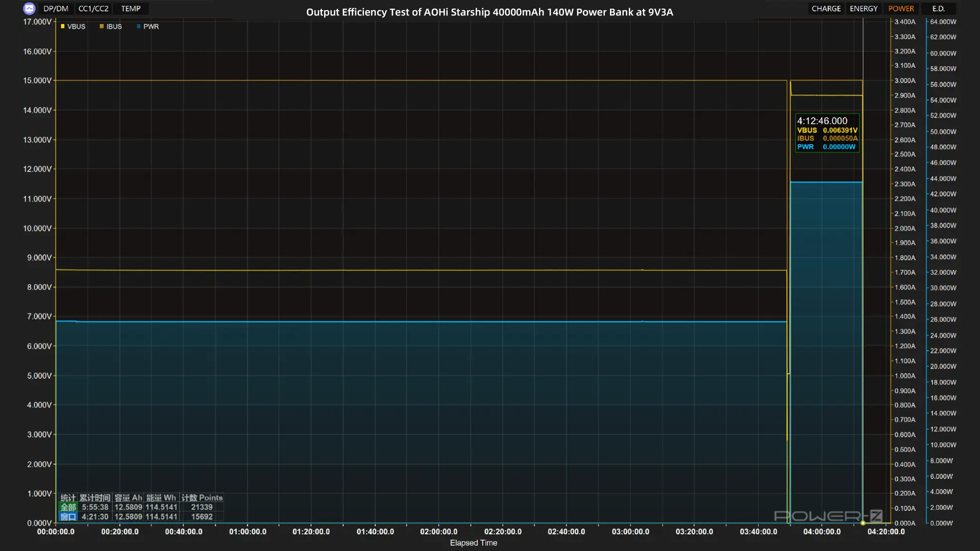Open the E.D. tab
This screenshot has width=980, height=551.
click(938, 9)
